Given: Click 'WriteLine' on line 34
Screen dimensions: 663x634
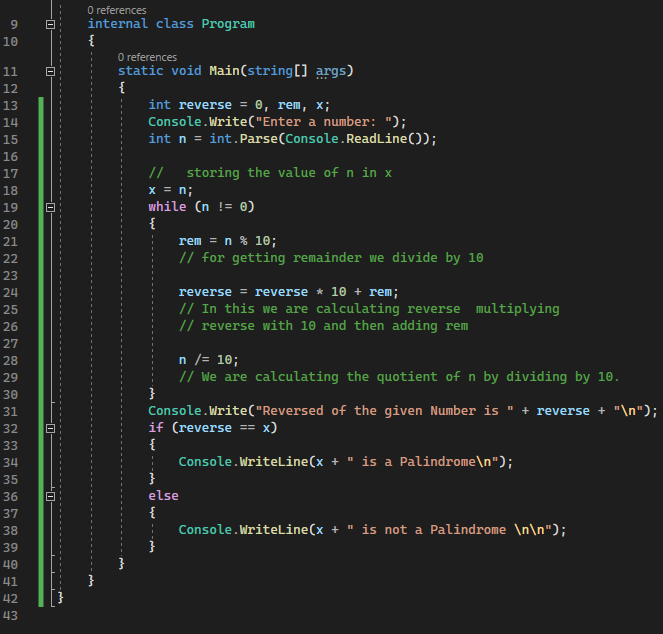Looking at the screenshot, I should pos(274,461).
